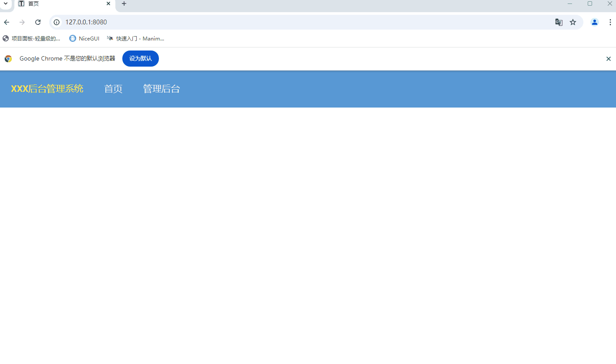Open the Chrome profile avatar
This screenshot has height=364, width=616.
pyautogui.click(x=595, y=22)
